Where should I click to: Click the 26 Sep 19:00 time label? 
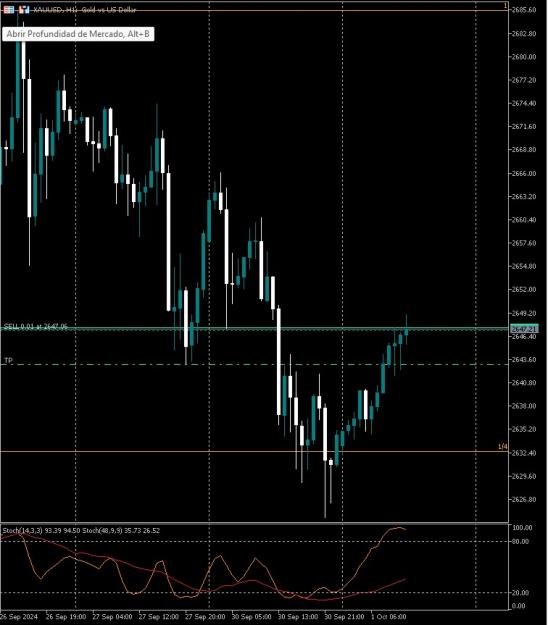click(66, 617)
